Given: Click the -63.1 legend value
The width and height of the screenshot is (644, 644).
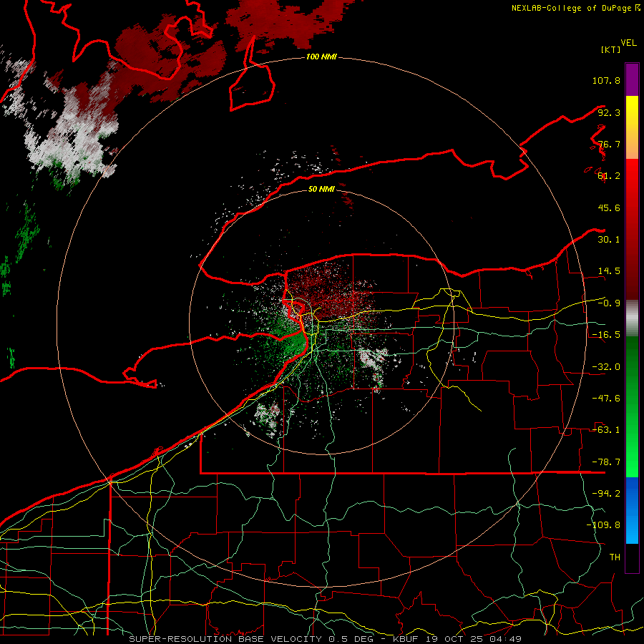Looking at the screenshot, I should pos(606,430).
